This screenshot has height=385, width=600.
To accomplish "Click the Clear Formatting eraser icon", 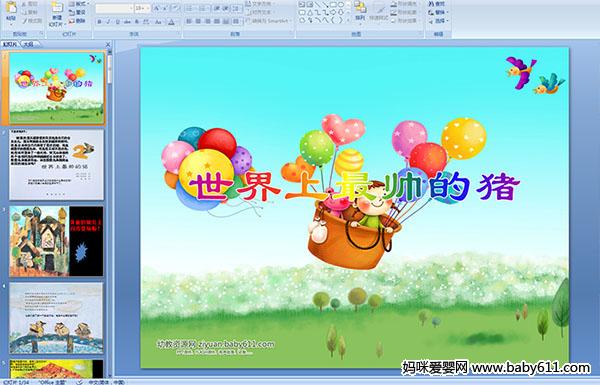I will pyautogui.click(x=175, y=8).
